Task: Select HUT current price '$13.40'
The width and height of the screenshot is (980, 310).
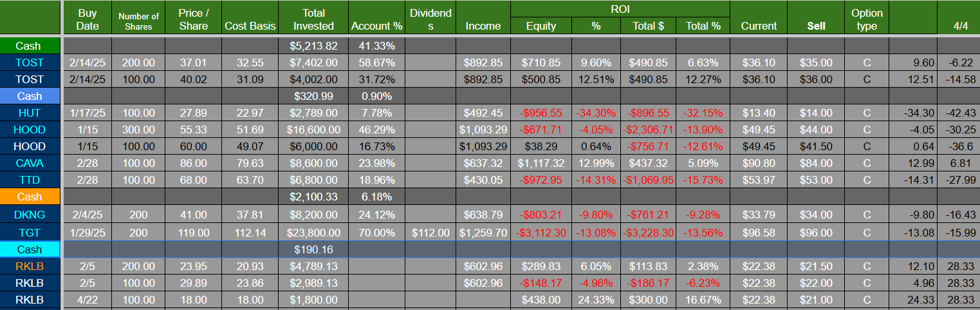Action: click(x=759, y=113)
